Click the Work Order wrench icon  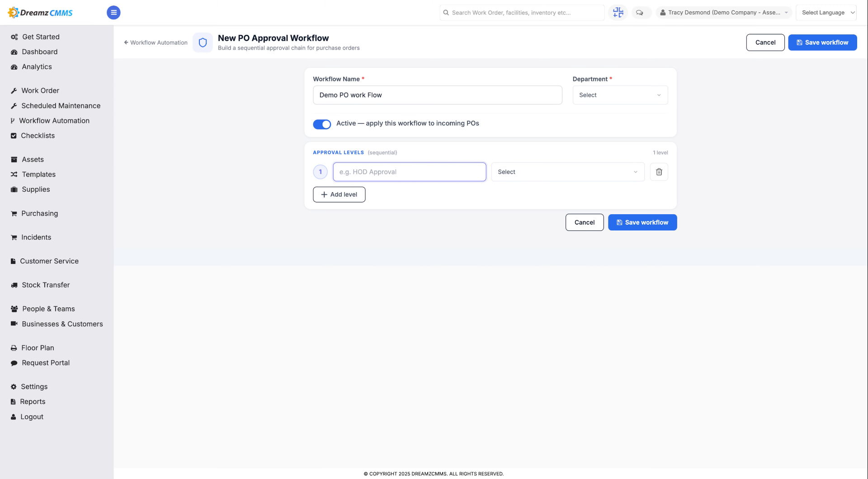point(14,91)
